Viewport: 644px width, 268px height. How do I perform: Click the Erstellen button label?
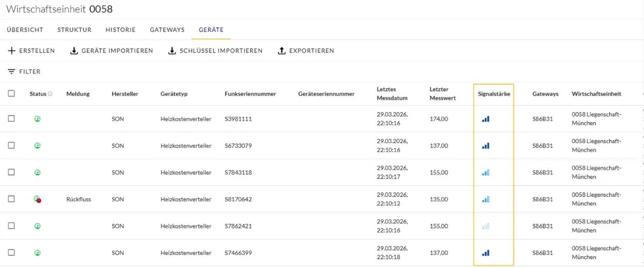click(x=37, y=51)
